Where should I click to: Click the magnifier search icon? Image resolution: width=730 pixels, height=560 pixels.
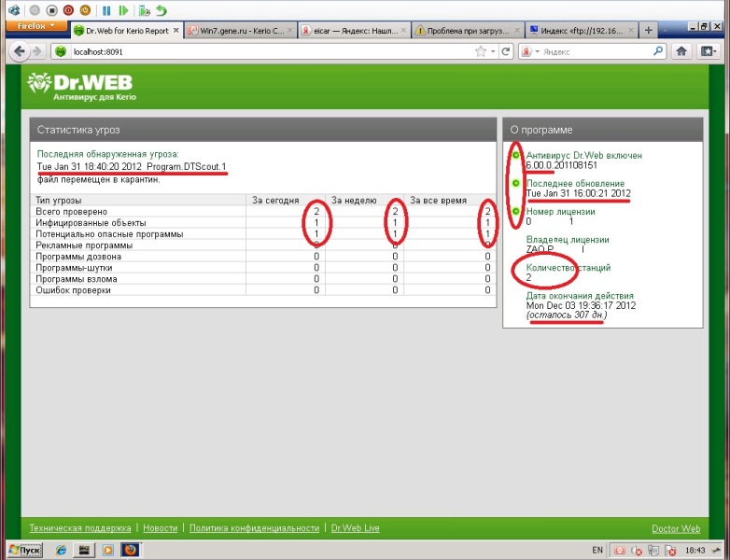point(658,50)
